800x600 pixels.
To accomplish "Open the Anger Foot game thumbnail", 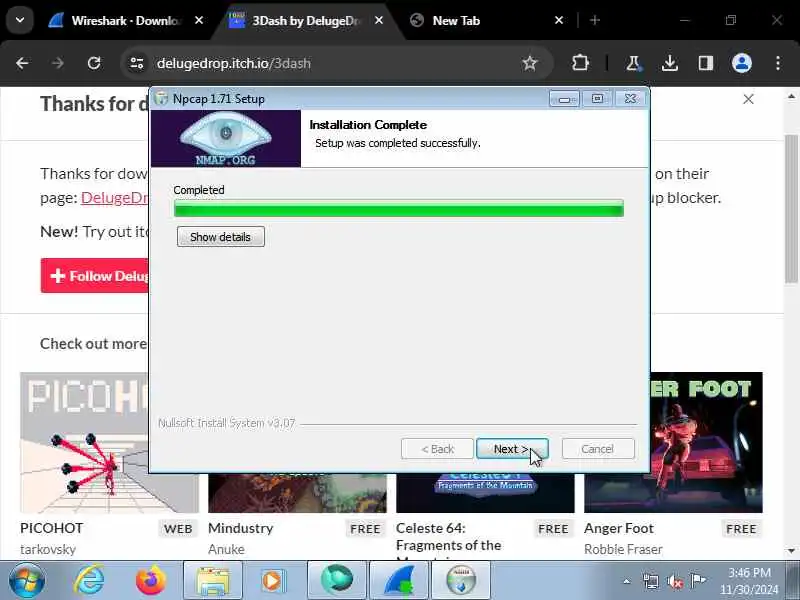I will click(707, 442).
